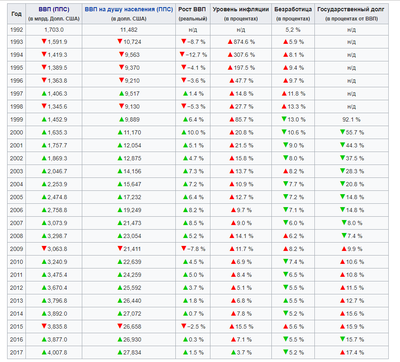
Task: Select the 1,363.8 cell
Action: [54, 81]
